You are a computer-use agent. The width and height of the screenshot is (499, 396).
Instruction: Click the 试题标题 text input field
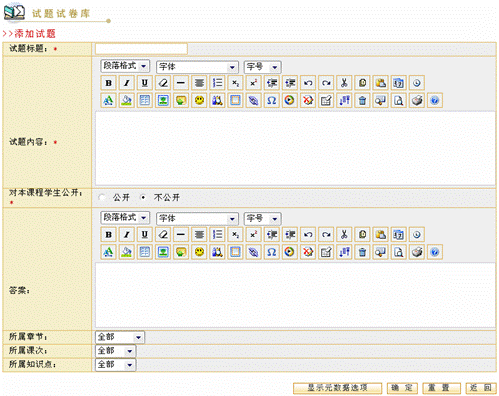[141, 49]
